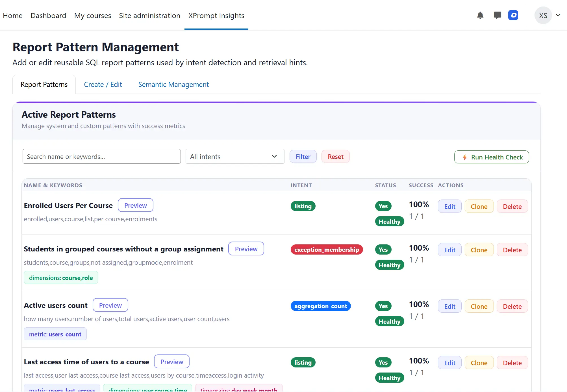Image resolution: width=567 pixels, height=392 pixels.
Task: Preview Last access time of users pattern
Action: (x=172, y=362)
